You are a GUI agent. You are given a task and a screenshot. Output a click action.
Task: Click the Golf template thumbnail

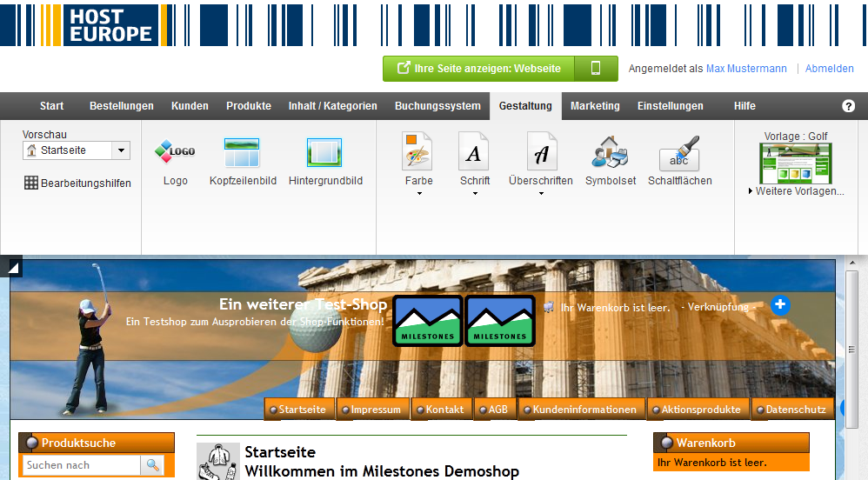796,163
